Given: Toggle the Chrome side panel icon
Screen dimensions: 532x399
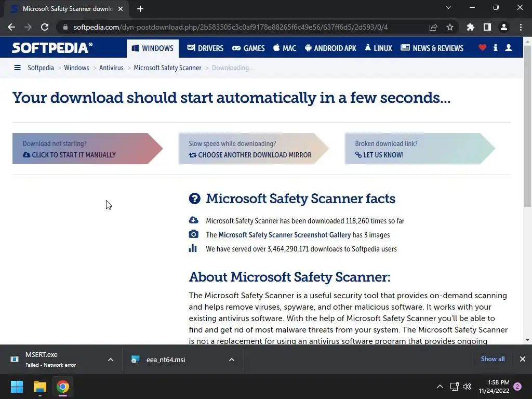Looking at the screenshot, I should [487, 27].
